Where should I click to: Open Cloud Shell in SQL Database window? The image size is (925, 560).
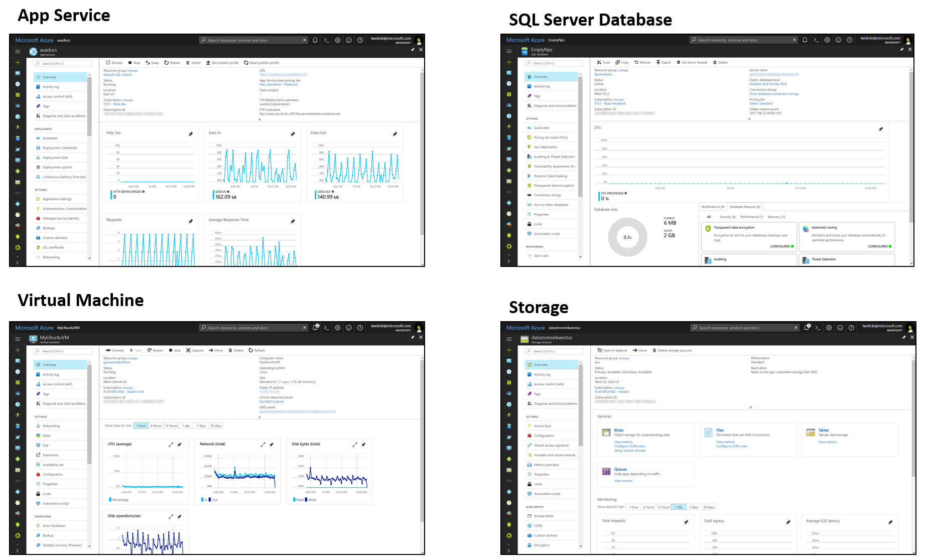816,40
